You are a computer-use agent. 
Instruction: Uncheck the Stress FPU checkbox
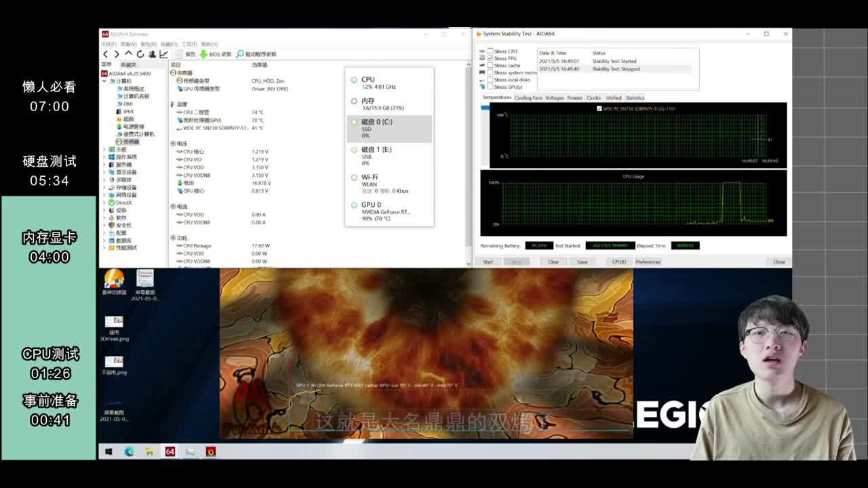point(490,58)
